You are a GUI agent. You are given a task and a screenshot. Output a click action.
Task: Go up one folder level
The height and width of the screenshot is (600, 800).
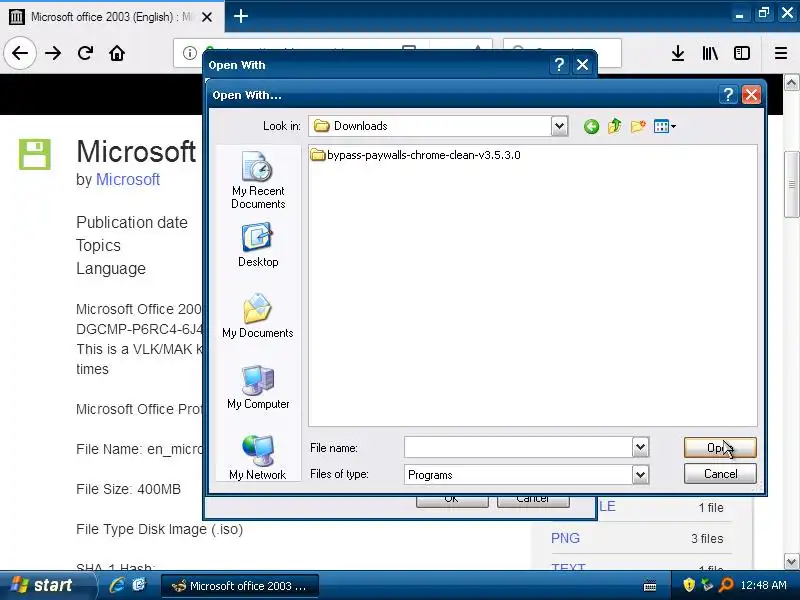pyautogui.click(x=614, y=126)
